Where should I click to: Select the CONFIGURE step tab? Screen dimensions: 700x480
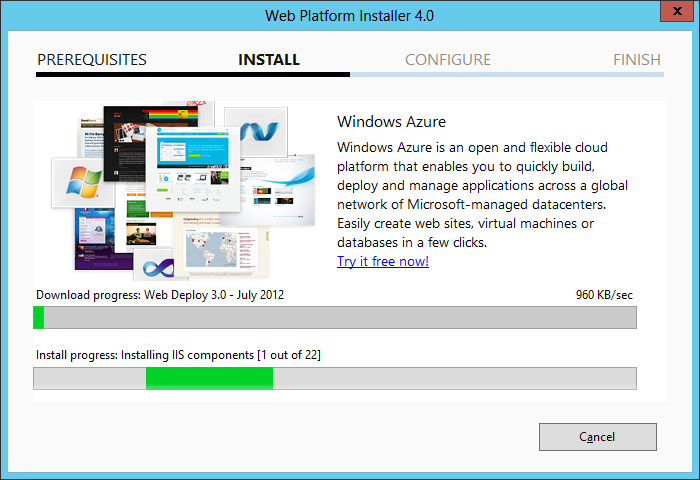448,60
